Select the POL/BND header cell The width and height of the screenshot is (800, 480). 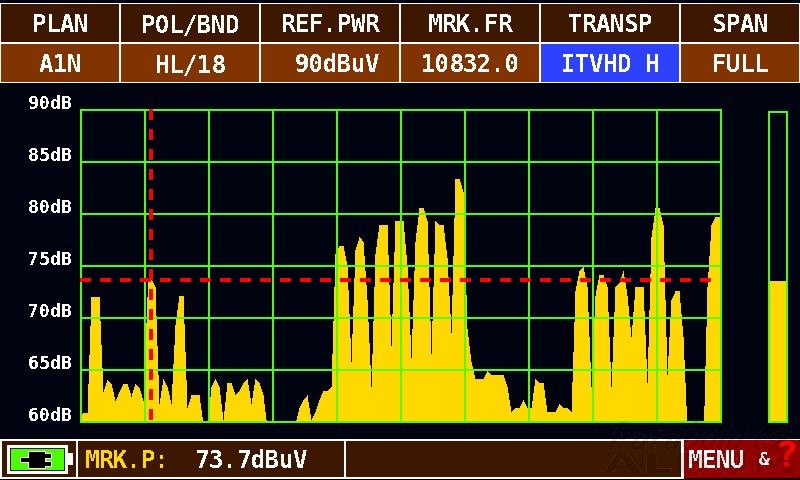190,23
